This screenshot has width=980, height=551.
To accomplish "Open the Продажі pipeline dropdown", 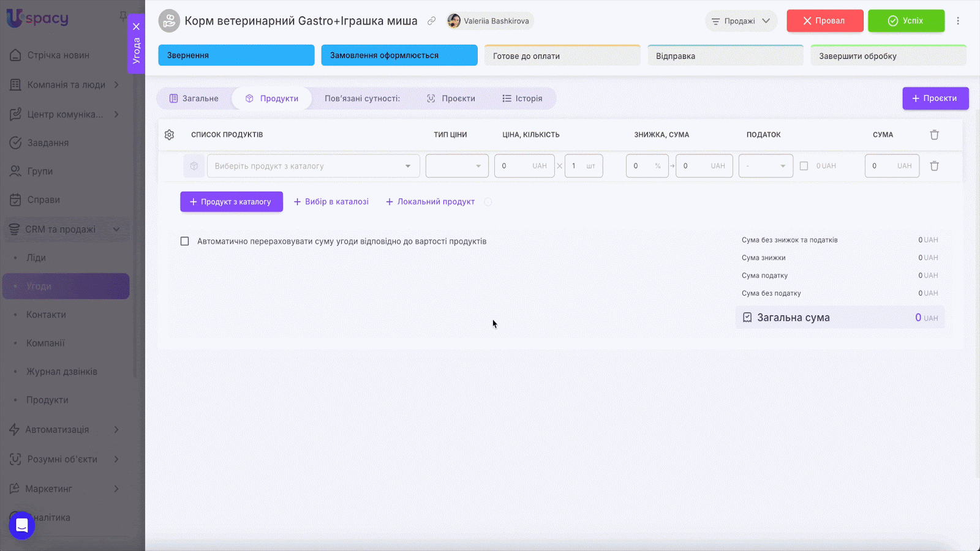I will pyautogui.click(x=741, y=21).
